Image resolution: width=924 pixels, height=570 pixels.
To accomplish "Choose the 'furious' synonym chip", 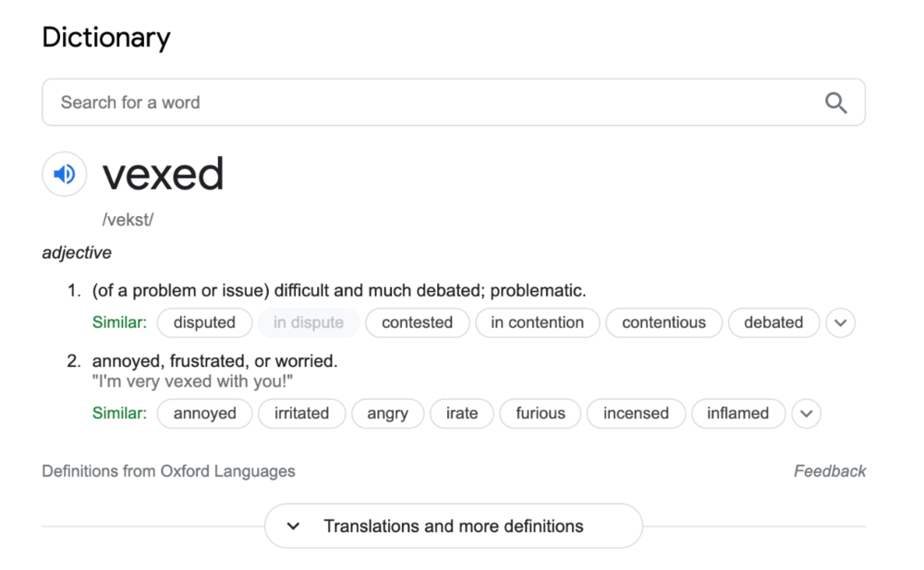I will pos(541,414).
